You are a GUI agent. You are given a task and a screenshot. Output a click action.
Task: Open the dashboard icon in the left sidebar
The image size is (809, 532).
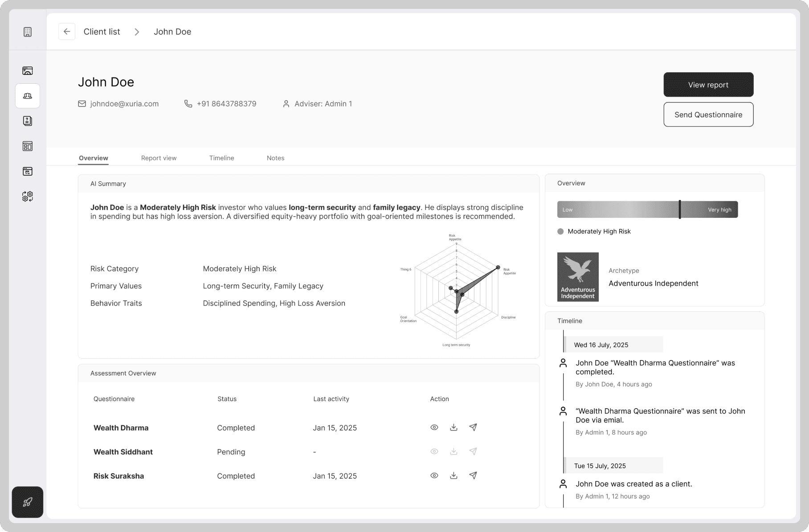[27, 70]
